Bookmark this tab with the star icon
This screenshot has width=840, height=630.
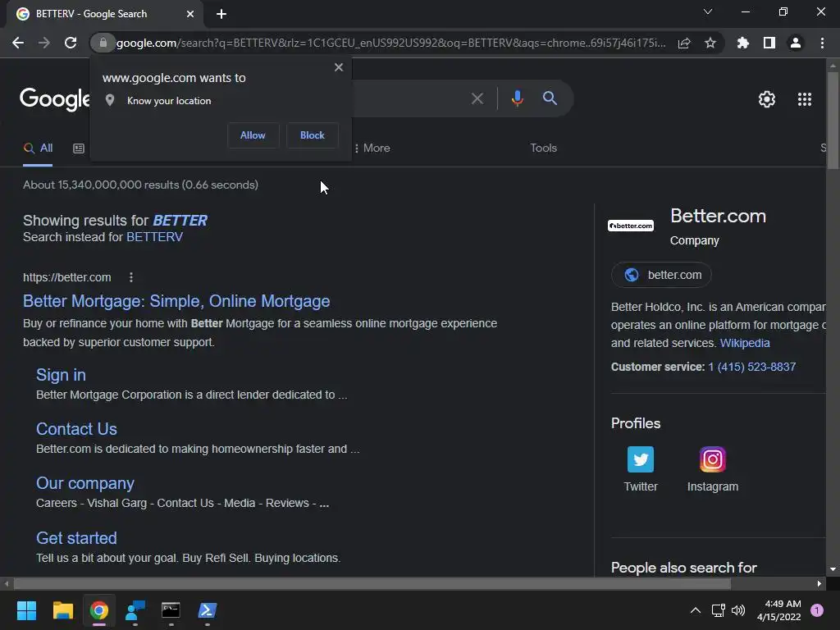point(710,43)
